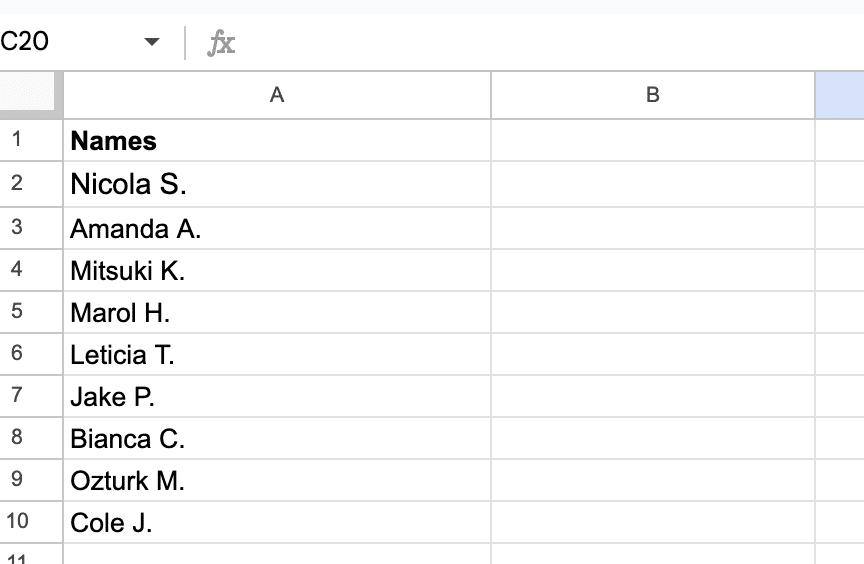Viewport: 864px width, 564px height.
Task: Select column B header
Action: pos(653,95)
